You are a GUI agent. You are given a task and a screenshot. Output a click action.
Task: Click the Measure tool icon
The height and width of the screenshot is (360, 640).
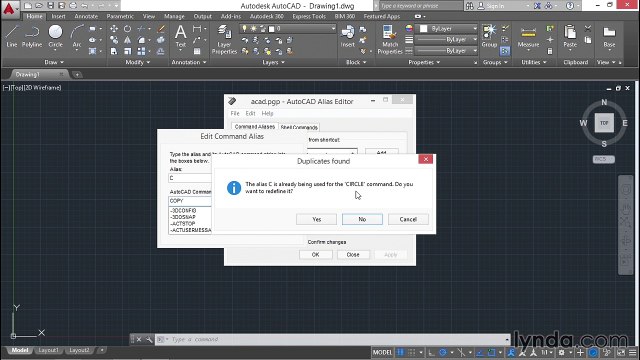(x=528, y=38)
